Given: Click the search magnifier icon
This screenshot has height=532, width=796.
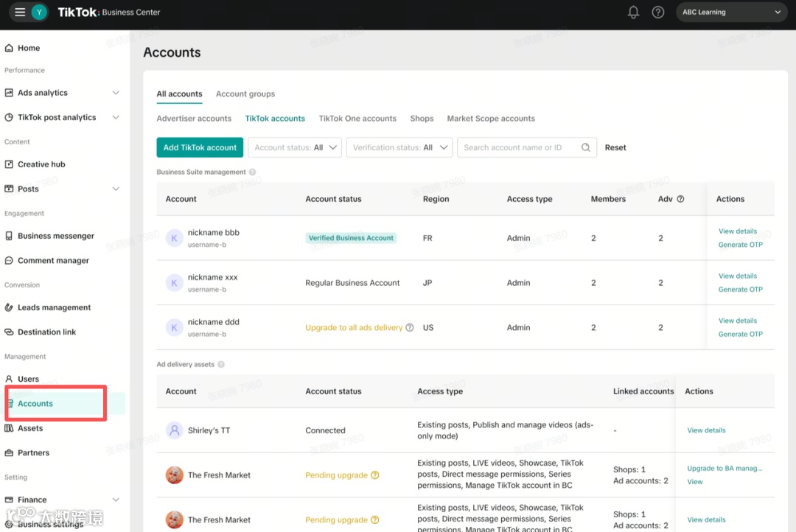Looking at the screenshot, I should [585, 147].
